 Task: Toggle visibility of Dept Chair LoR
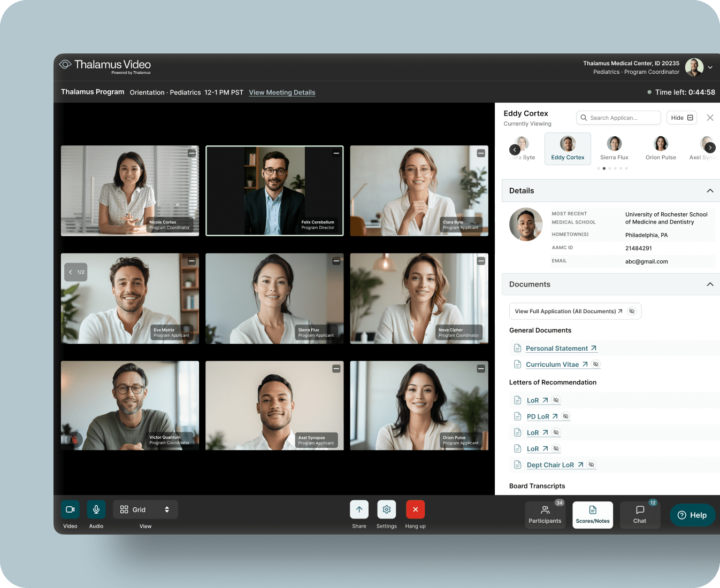pyautogui.click(x=591, y=465)
